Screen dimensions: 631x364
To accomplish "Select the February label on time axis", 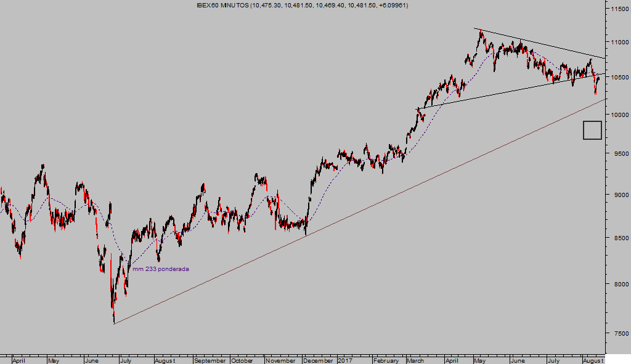I will point(386,360).
